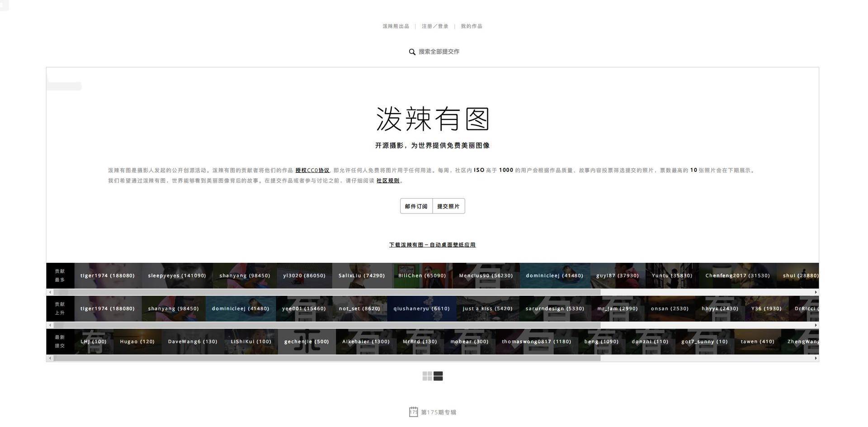Click left arrow of 贡献上升 row

pyautogui.click(x=50, y=325)
